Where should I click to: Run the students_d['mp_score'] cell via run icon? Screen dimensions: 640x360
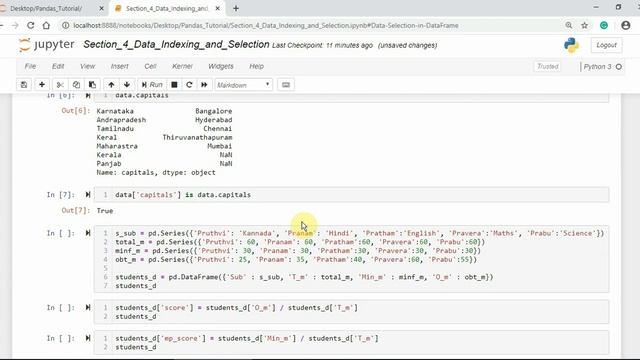tap(88, 338)
